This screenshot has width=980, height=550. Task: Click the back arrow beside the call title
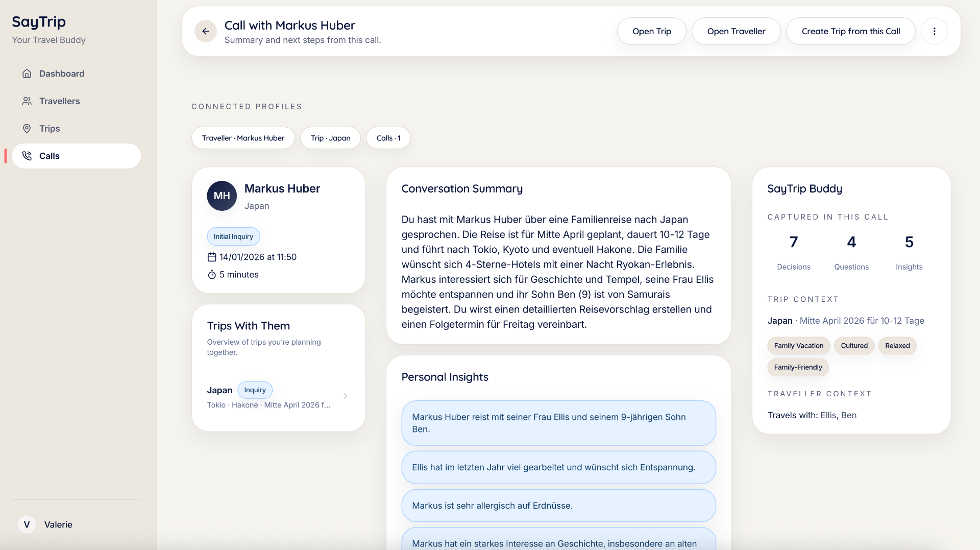206,31
